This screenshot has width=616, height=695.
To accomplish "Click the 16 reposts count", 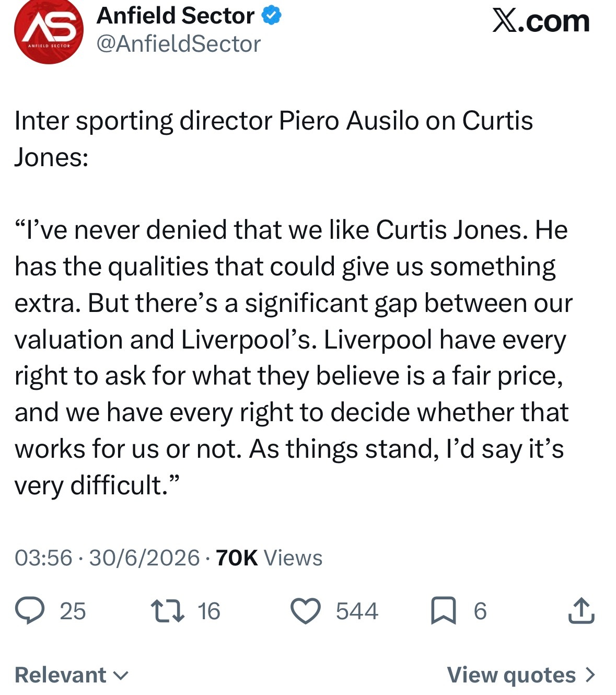I will point(209,611).
